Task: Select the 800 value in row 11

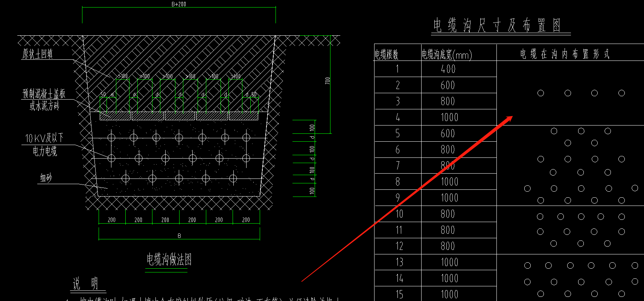Action: (448, 230)
